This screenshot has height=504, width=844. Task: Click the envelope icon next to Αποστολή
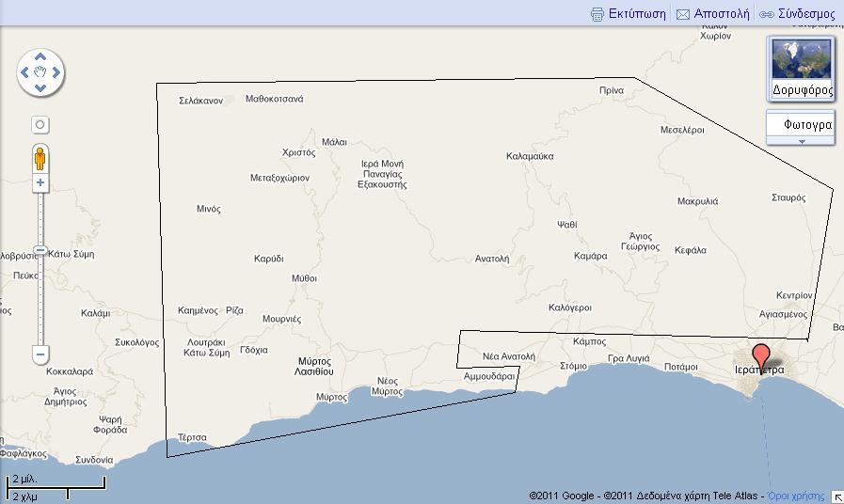682,14
